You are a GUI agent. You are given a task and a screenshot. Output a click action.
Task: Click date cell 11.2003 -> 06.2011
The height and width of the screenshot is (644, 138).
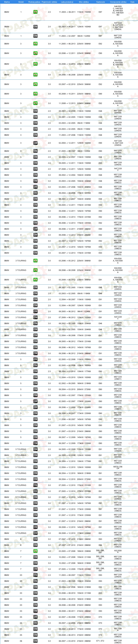tap(67, 12)
